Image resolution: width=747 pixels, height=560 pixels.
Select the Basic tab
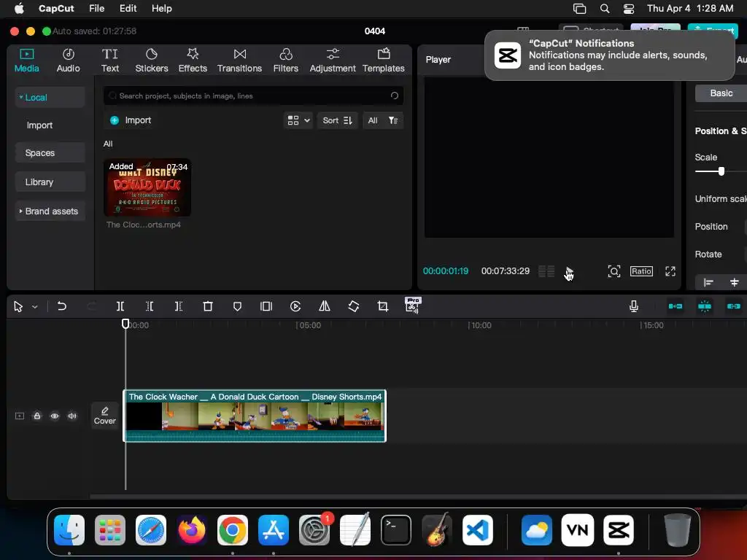[721, 93]
